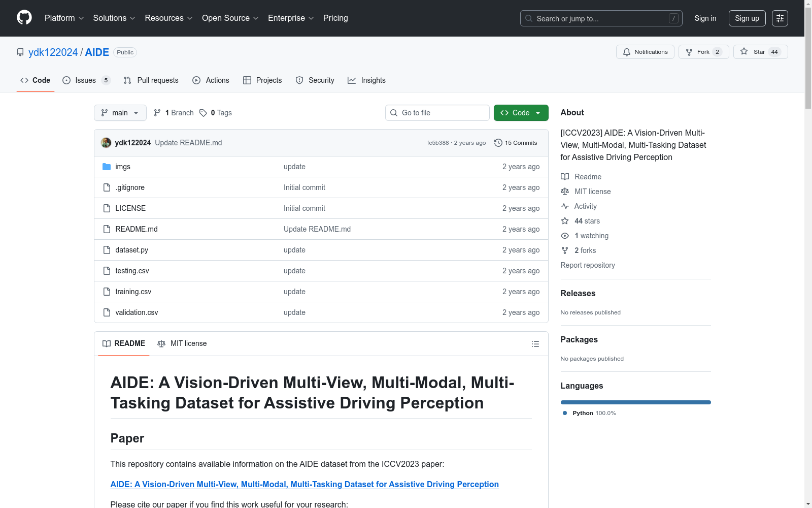The image size is (812, 508).
Task: Open the Code repository tab
Action: click(36, 80)
